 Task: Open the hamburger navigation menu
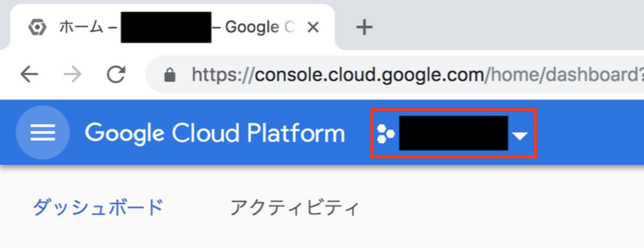pos(43,133)
